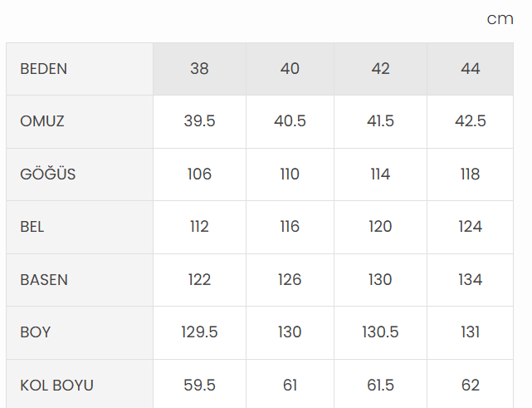Click length value 129.5 cell
This screenshot has height=408, width=532.
click(x=199, y=332)
